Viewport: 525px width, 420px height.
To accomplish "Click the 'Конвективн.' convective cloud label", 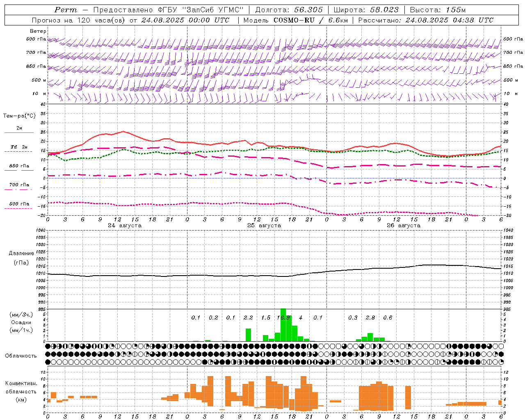I will (21, 383).
